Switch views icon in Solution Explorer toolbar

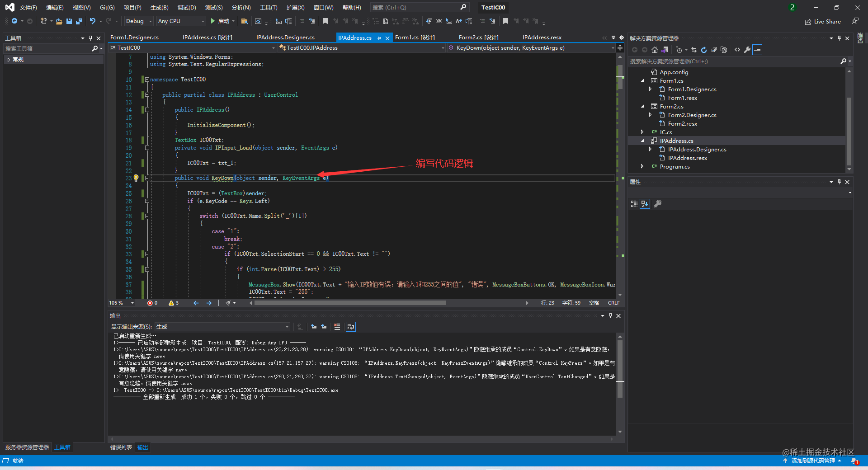point(665,50)
